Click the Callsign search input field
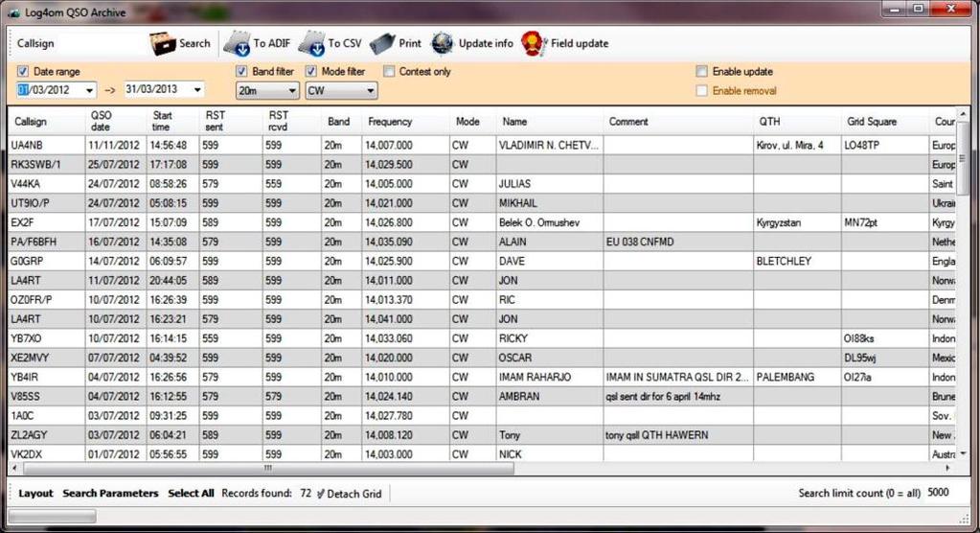 coord(100,43)
